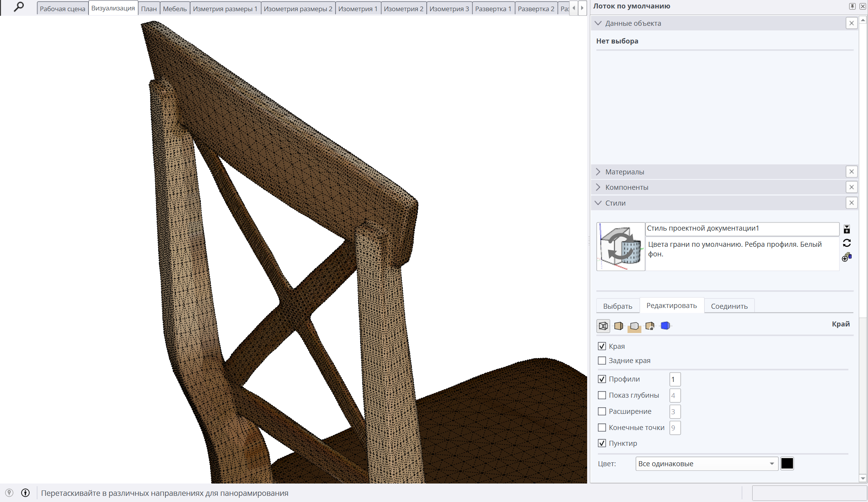868x502 pixels.
Task: Open Watermark settings icon
Action: click(x=650, y=326)
